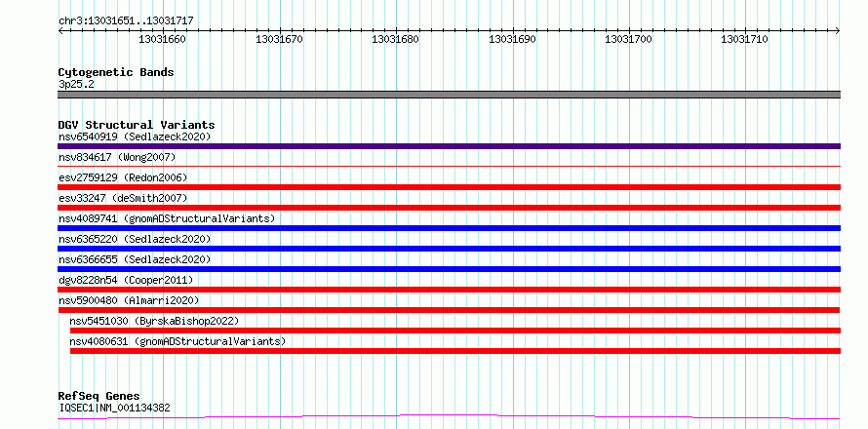Viewport: 868px width, 429px height.
Task: Click the gray 3p25.2 cytogenetic band bar
Action: pyautogui.click(x=449, y=95)
